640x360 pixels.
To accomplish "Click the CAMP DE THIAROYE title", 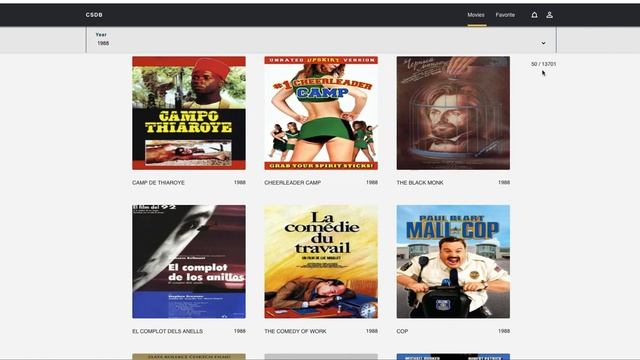I will [x=158, y=182].
